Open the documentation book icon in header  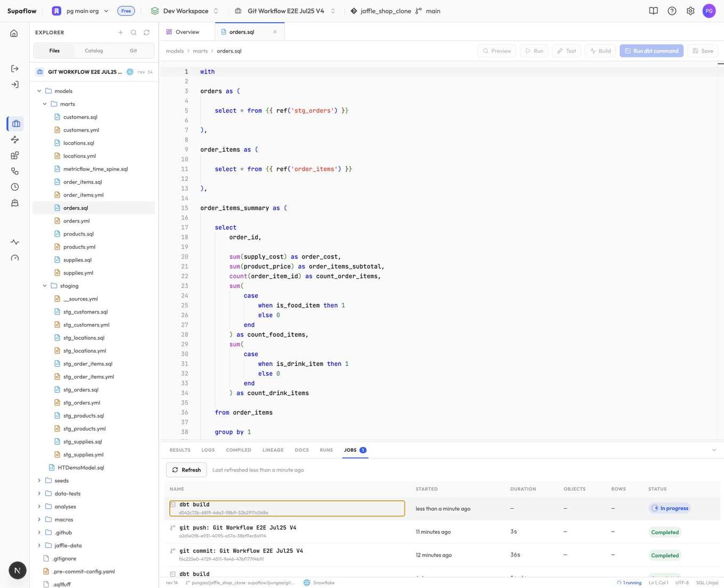(653, 11)
